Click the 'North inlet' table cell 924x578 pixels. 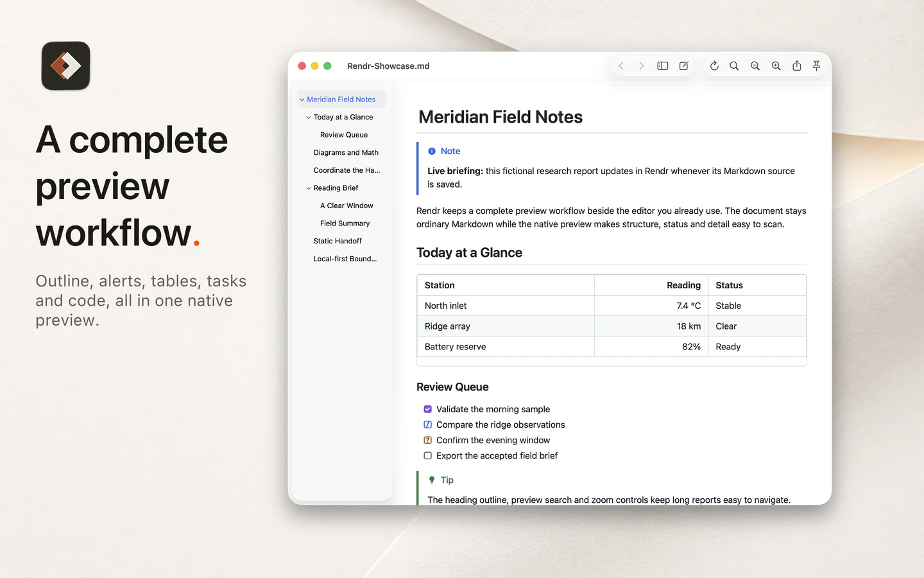coord(506,306)
